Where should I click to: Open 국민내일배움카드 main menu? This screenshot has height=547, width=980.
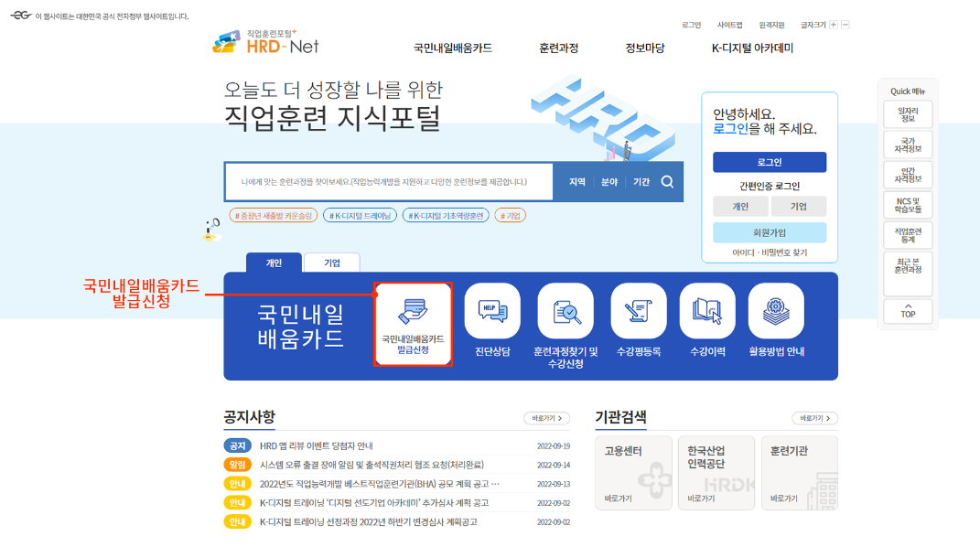pyautogui.click(x=453, y=48)
